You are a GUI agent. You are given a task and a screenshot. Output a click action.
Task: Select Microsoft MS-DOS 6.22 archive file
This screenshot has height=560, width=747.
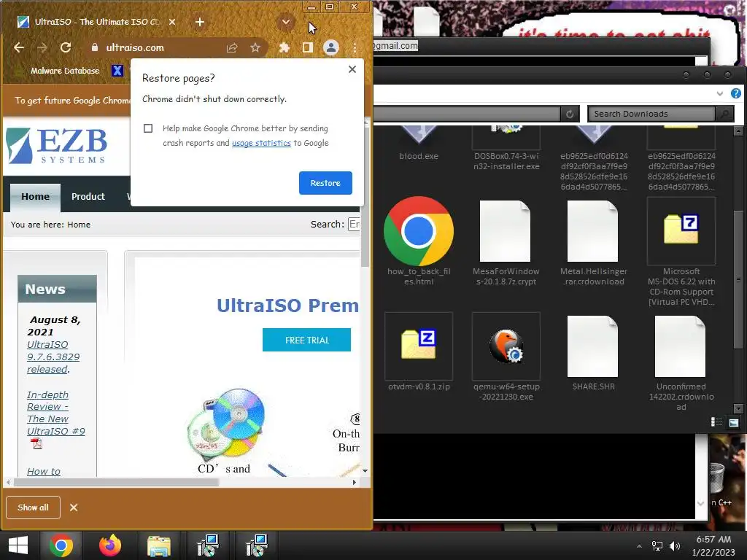tap(681, 252)
